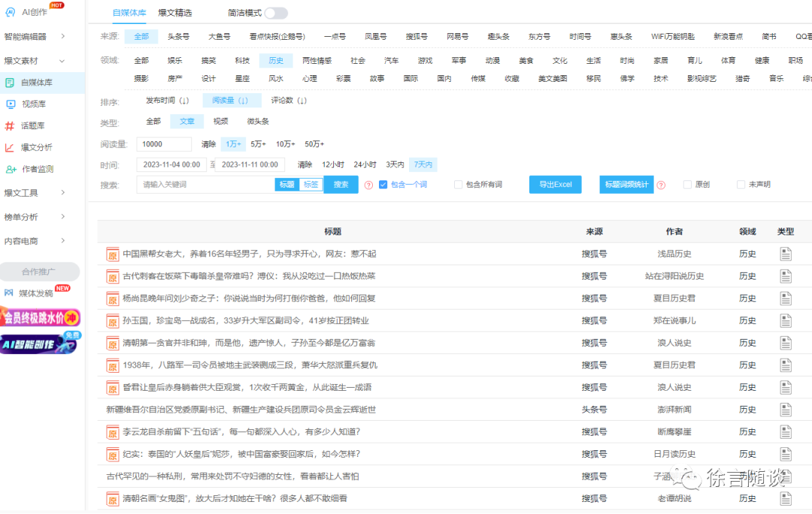Click the 10000 阅读量 input field
The height and width of the screenshot is (514, 812).
[x=162, y=144]
